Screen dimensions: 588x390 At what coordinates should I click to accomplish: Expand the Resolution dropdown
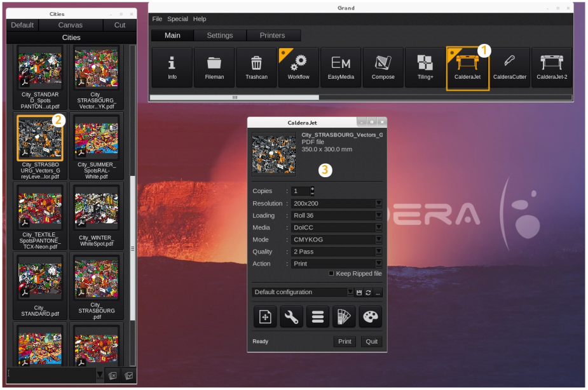coord(378,203)
